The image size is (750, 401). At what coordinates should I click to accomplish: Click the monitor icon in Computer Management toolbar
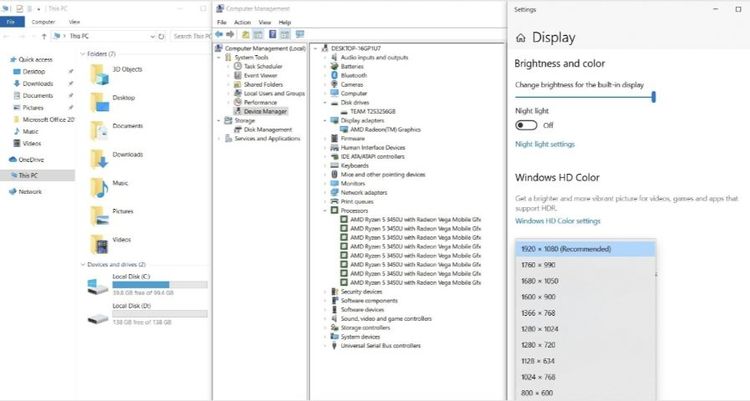[x=300, y=34]
